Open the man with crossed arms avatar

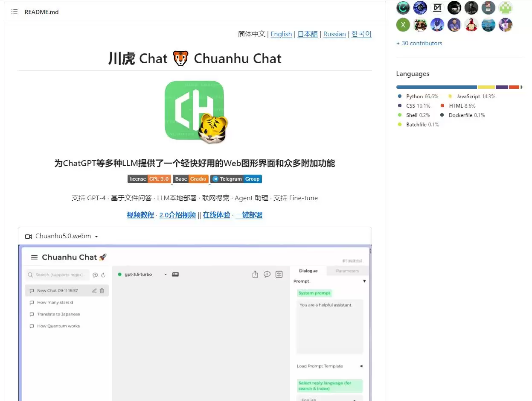[454, 25]
